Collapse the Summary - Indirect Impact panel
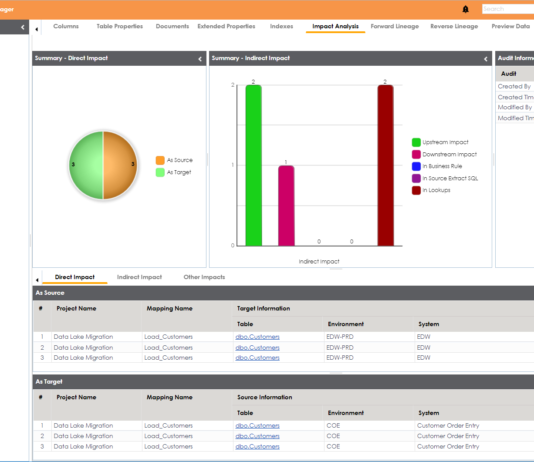The width and height of the screenshot is (534, 462). (x=486, y=59)
